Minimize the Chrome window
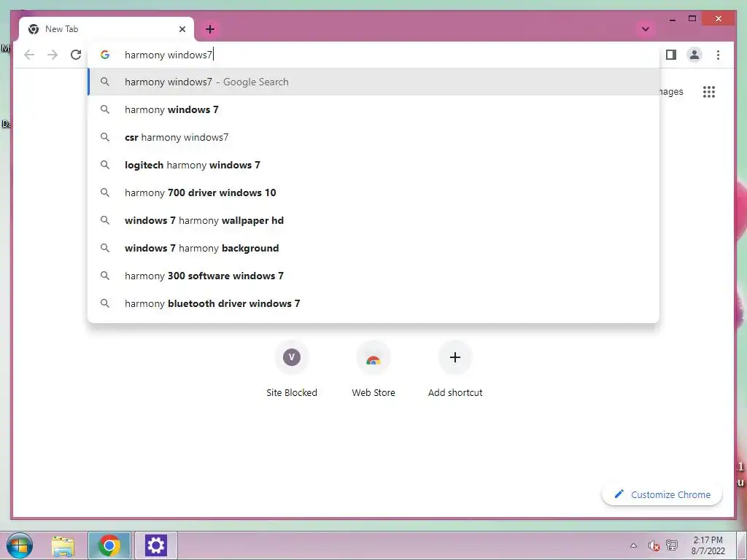The height and width of the screenshot is (560, 747). click(x=672, y=20)
